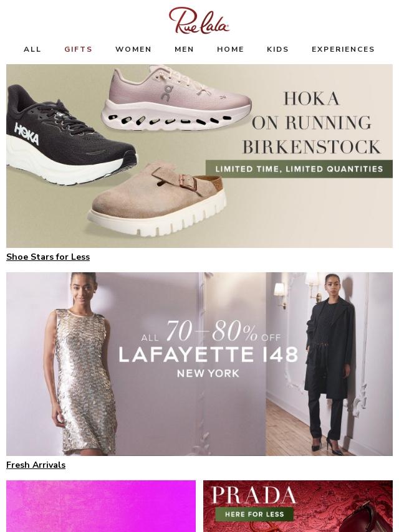Open the ALL navigation item
Image resolution: width=399 pixels, height=532 pixels.
pyautogui.click(x=32, y=49)
